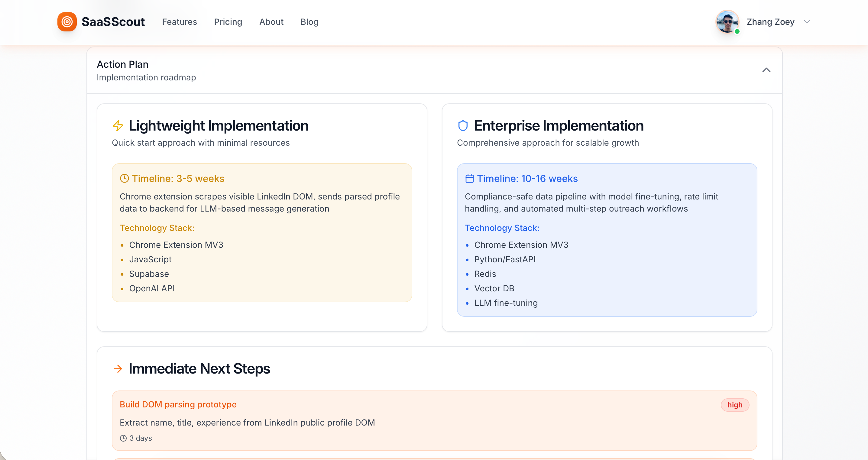Select the Chrome Extension MV3 bullet item
The height and width of the screenshot is (460, 868).
[x=176, y=245]
